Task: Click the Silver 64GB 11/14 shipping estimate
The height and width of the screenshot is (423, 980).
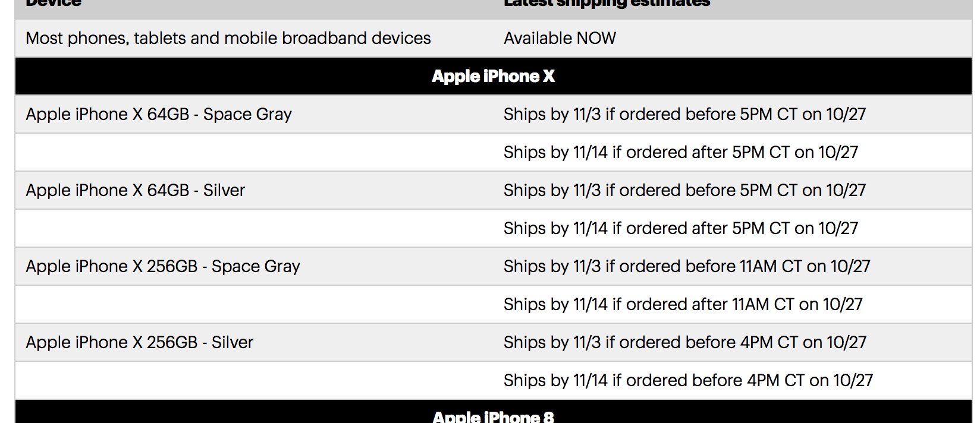Action: click(x=681, y=228)
